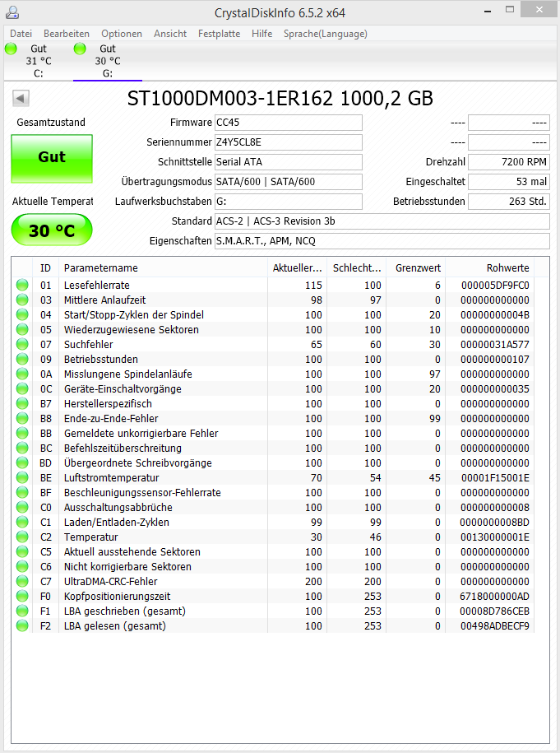Click status dot for Übergeordnete Schreibvorgänge row
Image resolution: width=560 pixels, height=753 pixels.
[x=22, y=462]
